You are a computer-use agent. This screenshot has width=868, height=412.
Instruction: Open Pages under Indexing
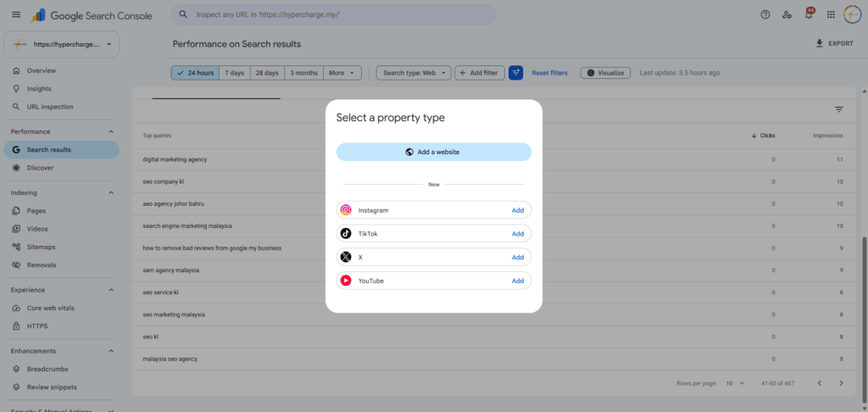click(x=61, y=211)
